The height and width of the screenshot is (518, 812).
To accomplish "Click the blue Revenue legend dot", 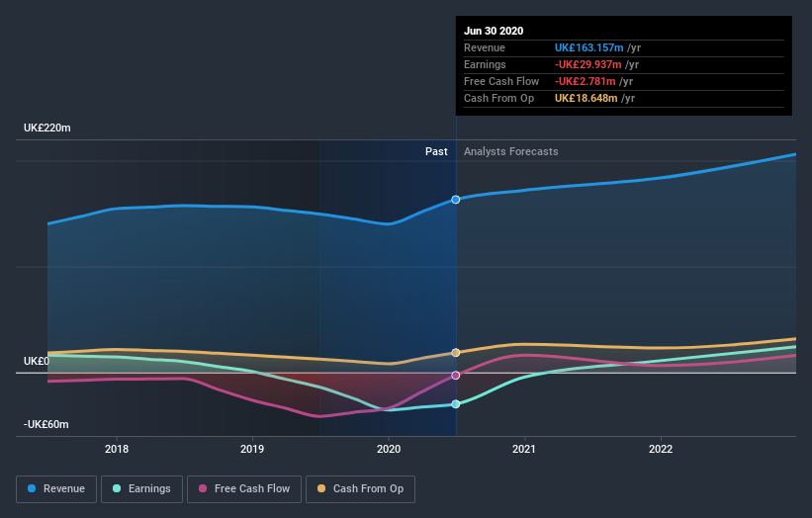I will pyautogui.click(x=32, y=488).
